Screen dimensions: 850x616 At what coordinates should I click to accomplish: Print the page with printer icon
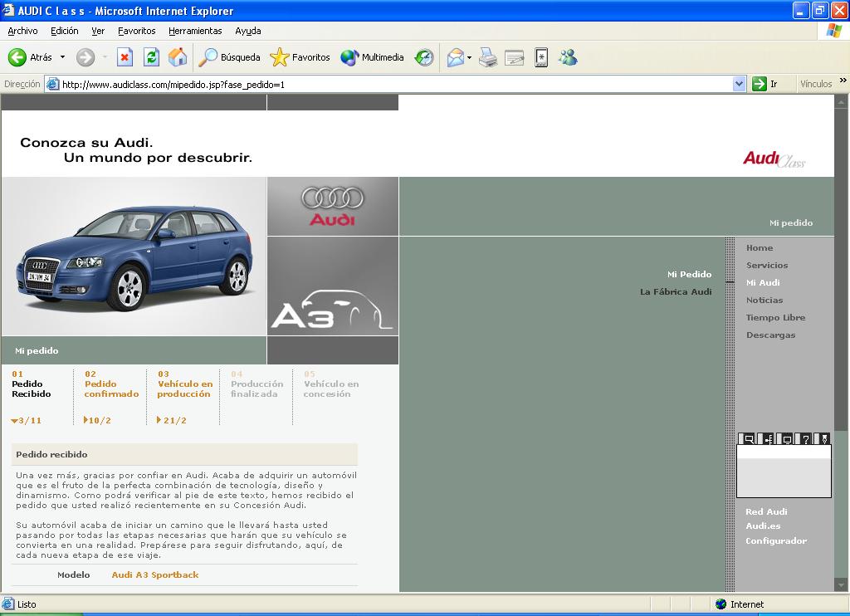point(488,57)
